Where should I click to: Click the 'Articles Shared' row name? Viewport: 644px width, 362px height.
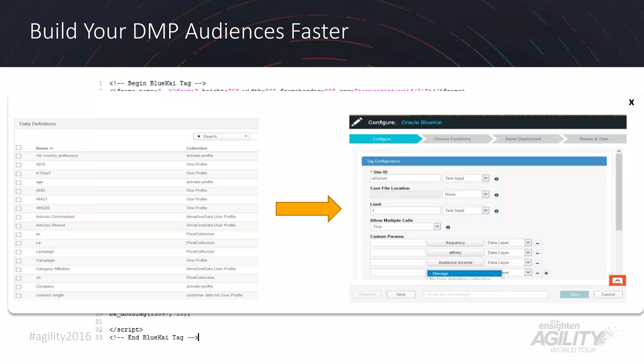point(50,225)
